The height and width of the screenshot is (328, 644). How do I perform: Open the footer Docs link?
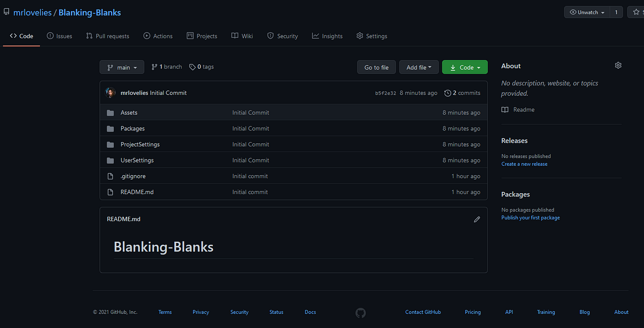tap(310, 312)
